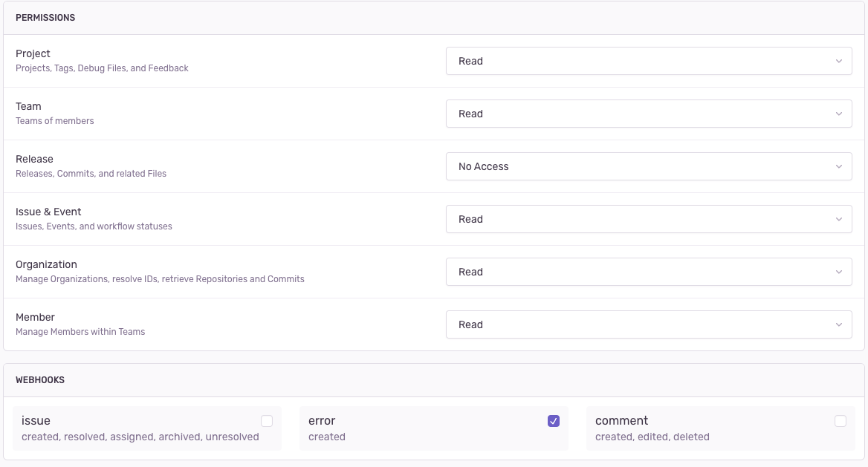Image resolution: width=868 pixels, height=467 pixels.
Task: Click the chevron on the Member dropdown
Action: tap(839, 324)
